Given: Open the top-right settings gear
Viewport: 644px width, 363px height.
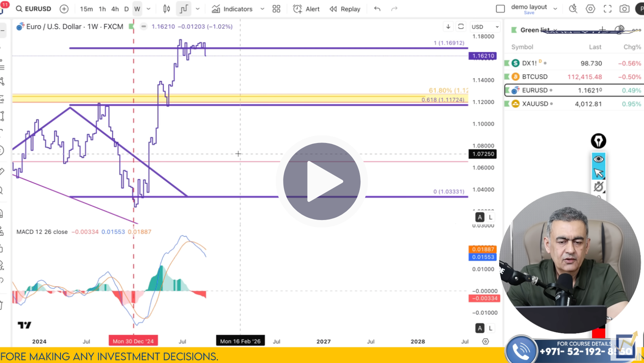Looking at the screenshot, I should 590,9.
